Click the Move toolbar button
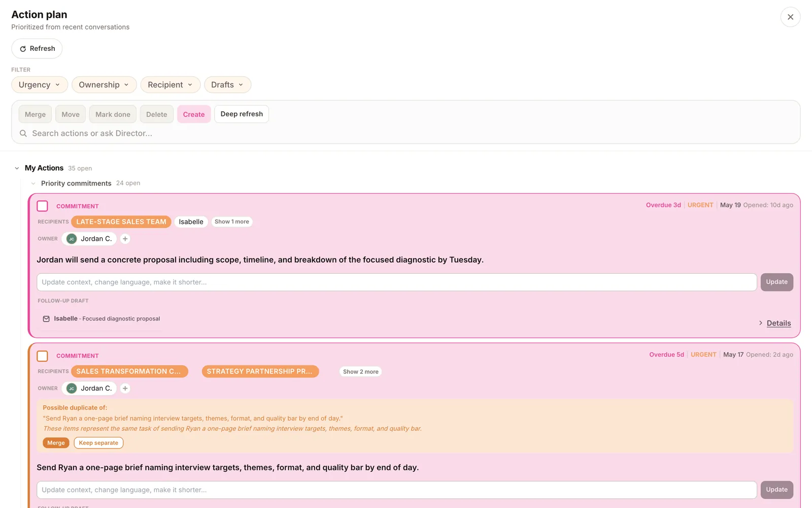 71,114
